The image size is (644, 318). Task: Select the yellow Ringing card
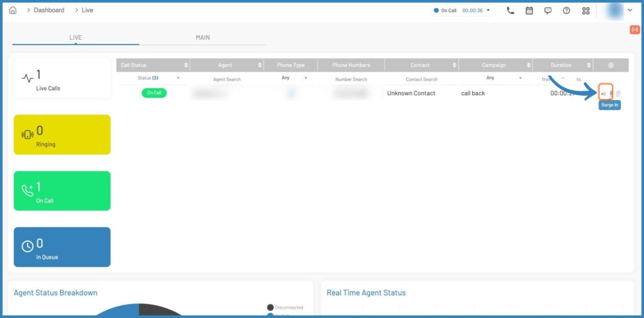[62, 135]
